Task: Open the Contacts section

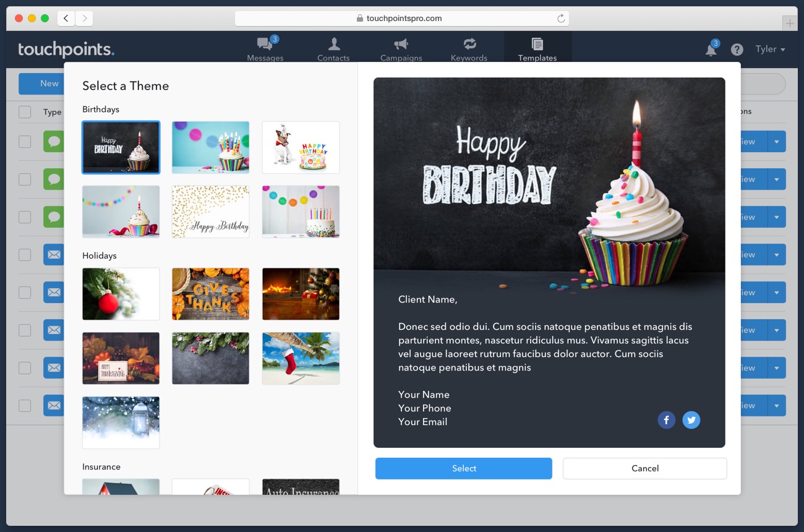Action: point(333,48)
